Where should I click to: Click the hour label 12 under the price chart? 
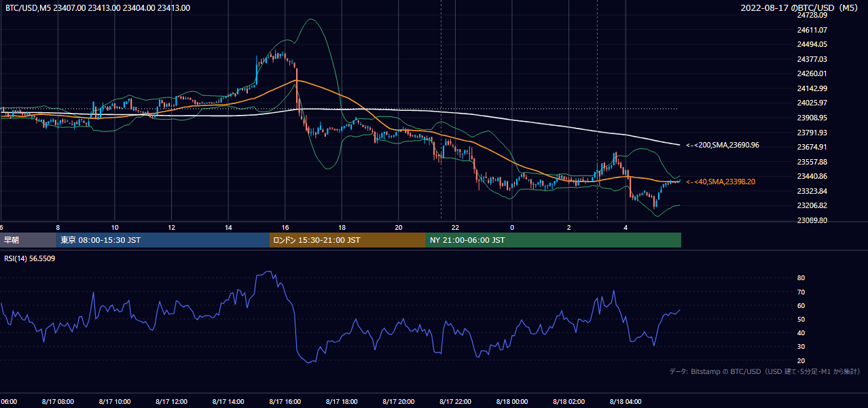[x=172, y=227]
